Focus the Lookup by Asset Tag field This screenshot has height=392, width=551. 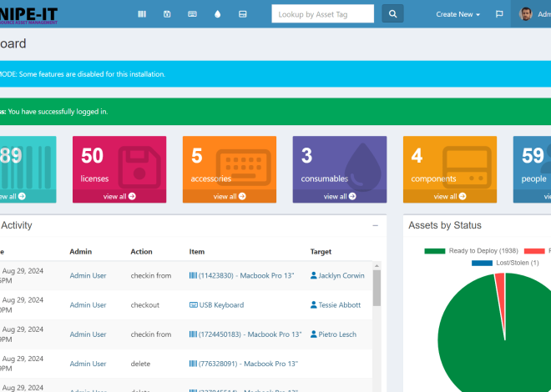tap(322, 13)
